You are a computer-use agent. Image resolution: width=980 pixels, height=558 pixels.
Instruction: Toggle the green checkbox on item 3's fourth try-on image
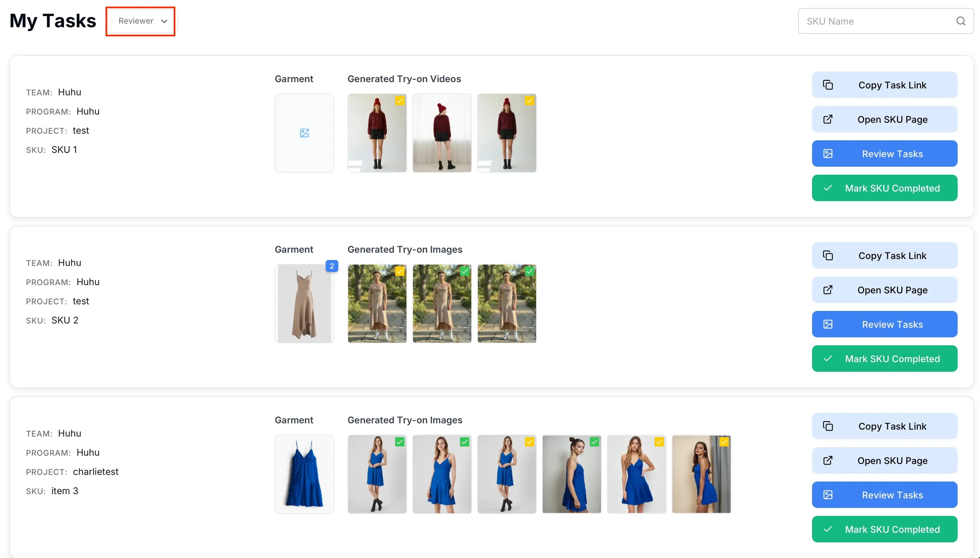pyautogui.click(x=594, y=442)
